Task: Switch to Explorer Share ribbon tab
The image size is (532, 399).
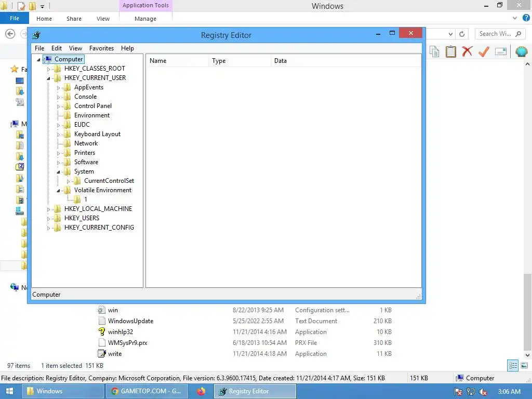Action: (x=74, y=19)
